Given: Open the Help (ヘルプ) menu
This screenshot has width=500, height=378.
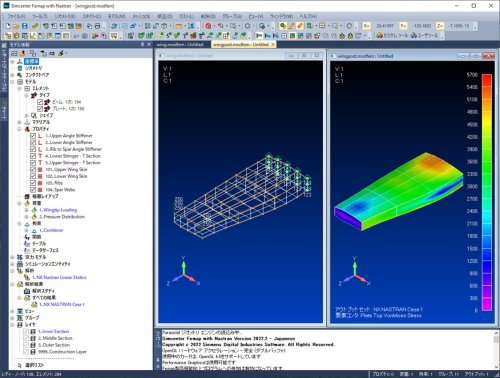Looking at the screenshot, I should 308,16.
